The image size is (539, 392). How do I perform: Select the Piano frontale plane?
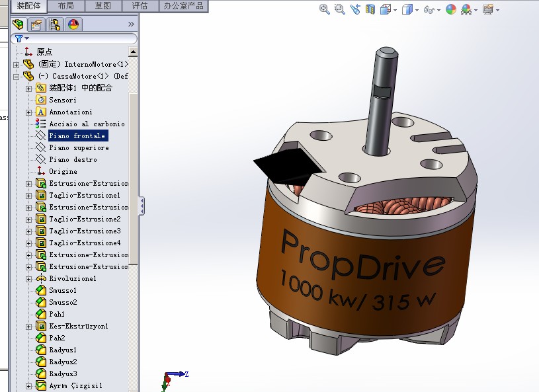[x=77, y=136]
